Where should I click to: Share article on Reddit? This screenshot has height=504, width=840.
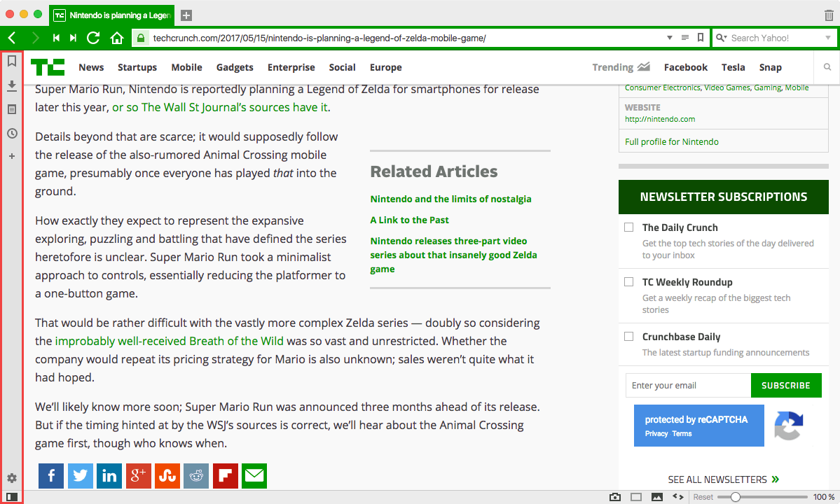(196, 475)
